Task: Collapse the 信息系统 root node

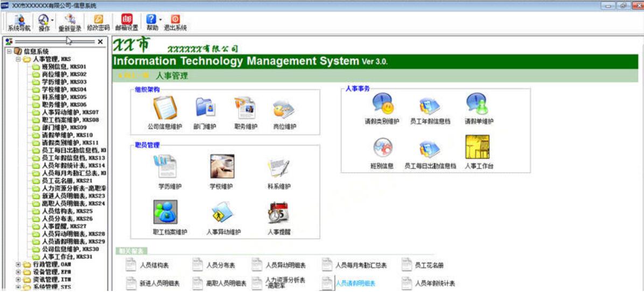Action: 9,51
